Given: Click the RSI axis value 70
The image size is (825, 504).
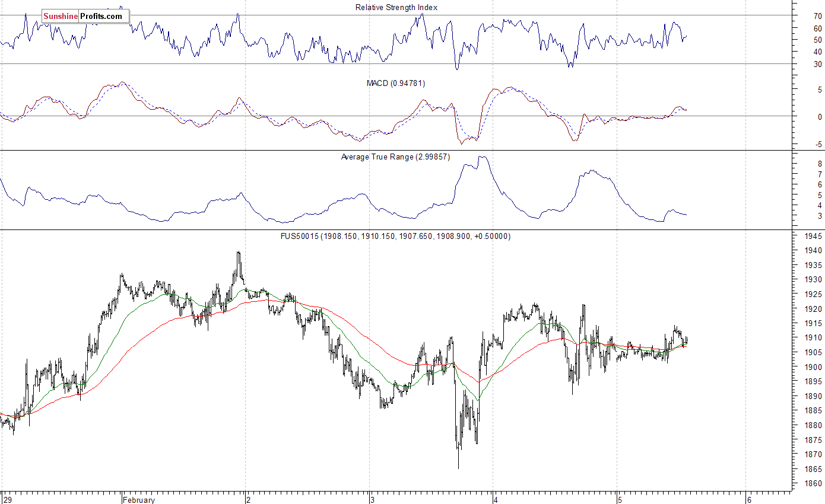Looking at the screenshot, I should pos(818,15).
